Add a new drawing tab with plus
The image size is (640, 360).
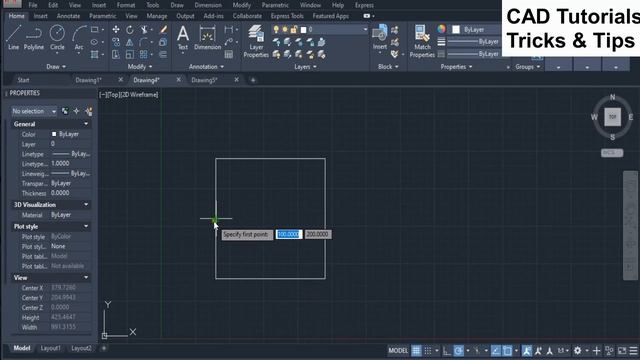click(253, 80)
